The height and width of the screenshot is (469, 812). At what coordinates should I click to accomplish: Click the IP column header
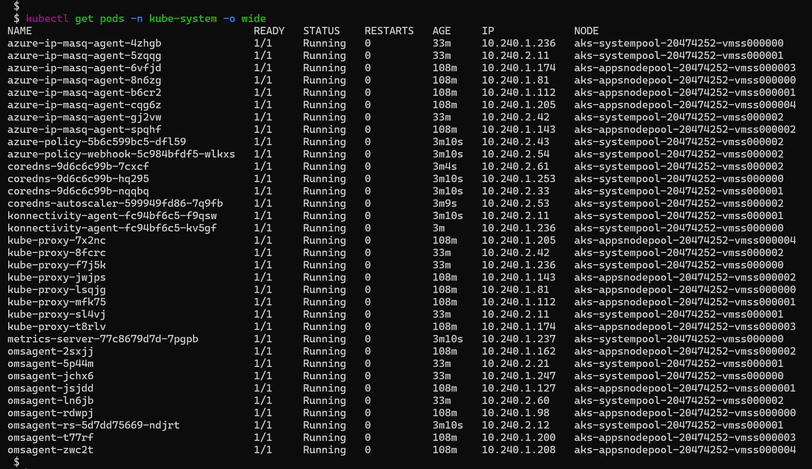point(488,31)
